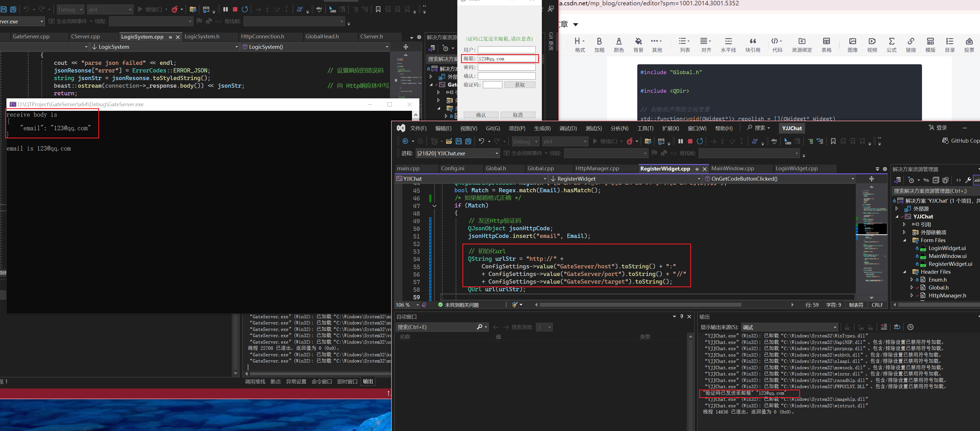The width and height of the screenshot is (980, 431).
Task: Toggle bookmark on the current line
Action: 833,141
